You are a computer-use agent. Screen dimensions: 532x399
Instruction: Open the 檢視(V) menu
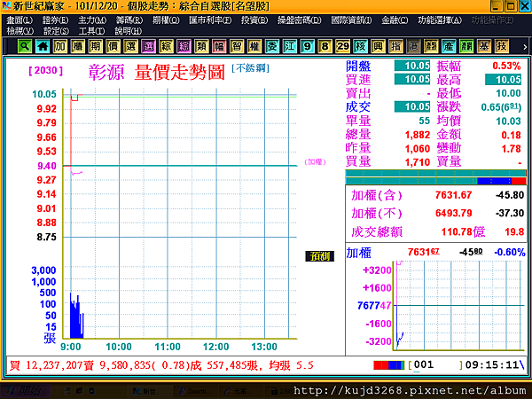coord(20,31)
